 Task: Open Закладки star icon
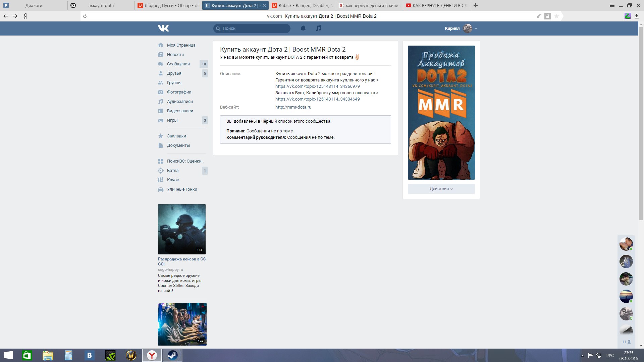161,136
